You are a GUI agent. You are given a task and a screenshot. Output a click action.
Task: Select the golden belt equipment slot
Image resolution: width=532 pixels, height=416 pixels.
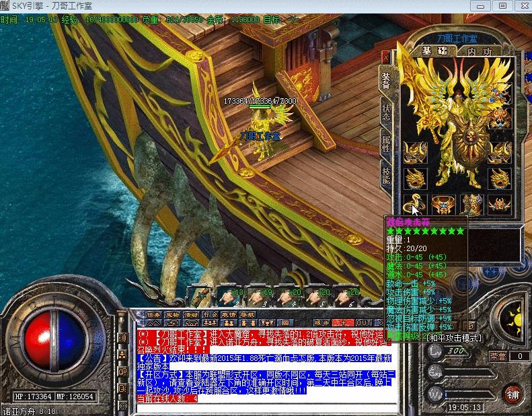[443, 205]
